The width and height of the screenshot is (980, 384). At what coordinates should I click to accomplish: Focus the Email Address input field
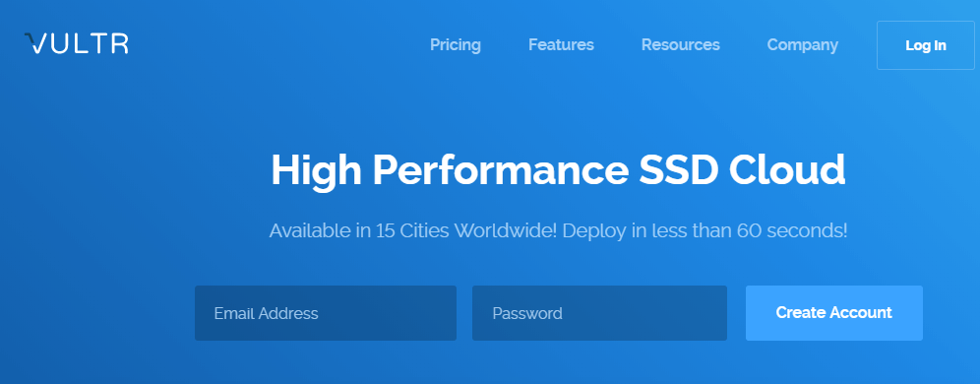point(326,313)
